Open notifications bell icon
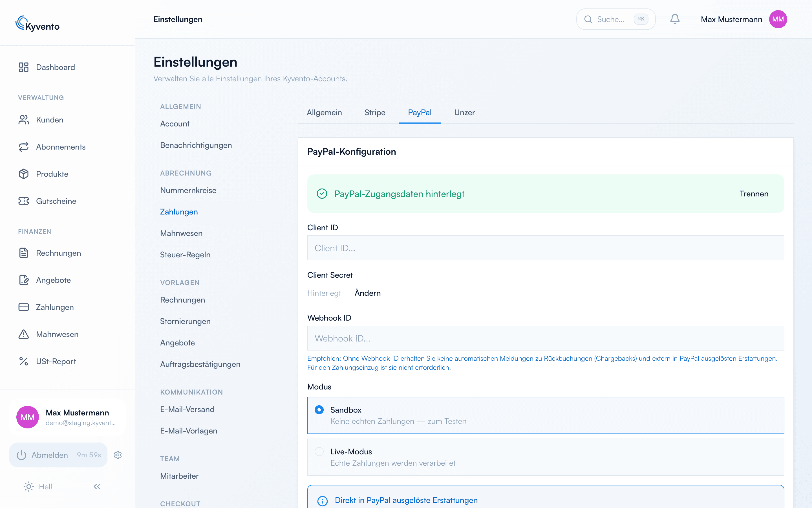Viewport: 812px width, 508px height. [675, 19]
